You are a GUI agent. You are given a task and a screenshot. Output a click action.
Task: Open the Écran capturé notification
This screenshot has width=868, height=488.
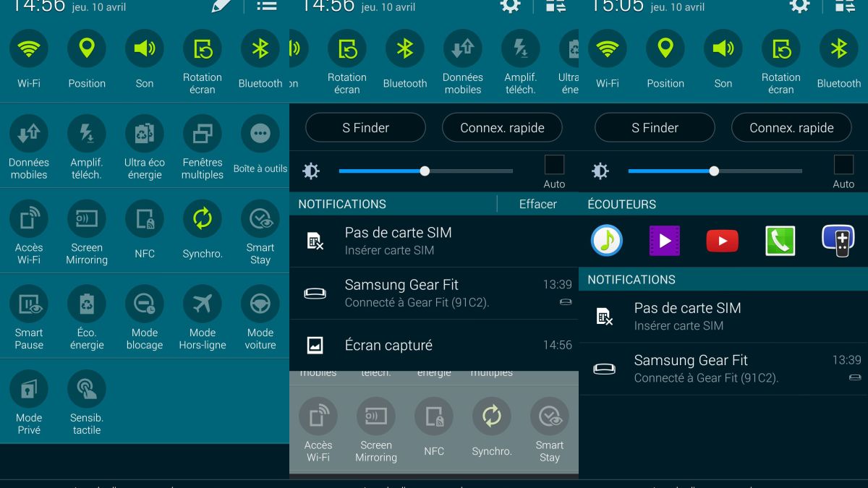pyautogui.click(x=434, y=346)
